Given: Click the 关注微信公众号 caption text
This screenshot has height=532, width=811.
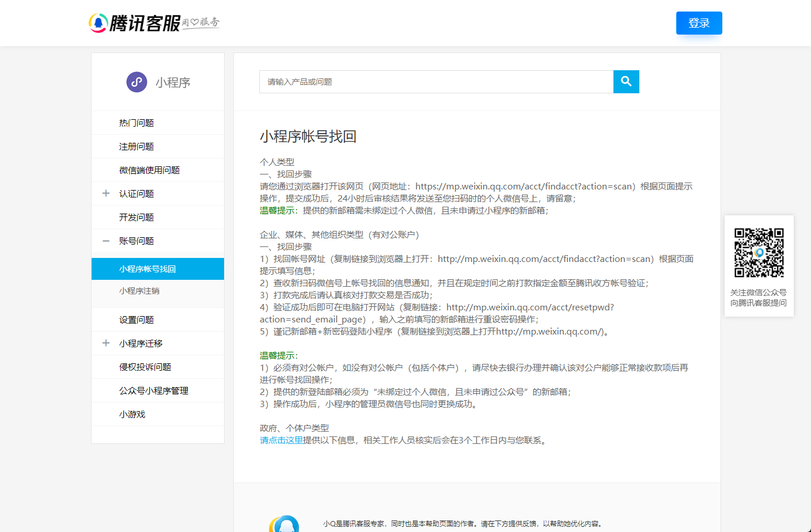Looking at the screenshot, I should pyautogui.click(x=759, y=292).
